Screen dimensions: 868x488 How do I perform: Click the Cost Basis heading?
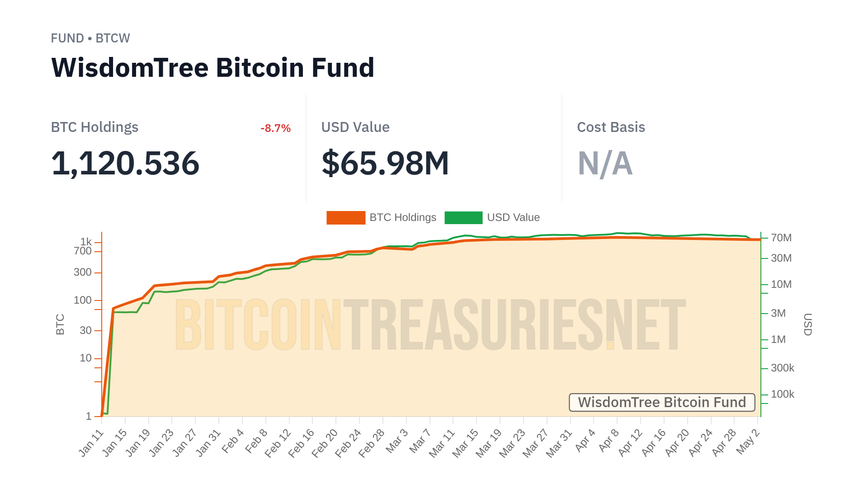click(611, 127)
